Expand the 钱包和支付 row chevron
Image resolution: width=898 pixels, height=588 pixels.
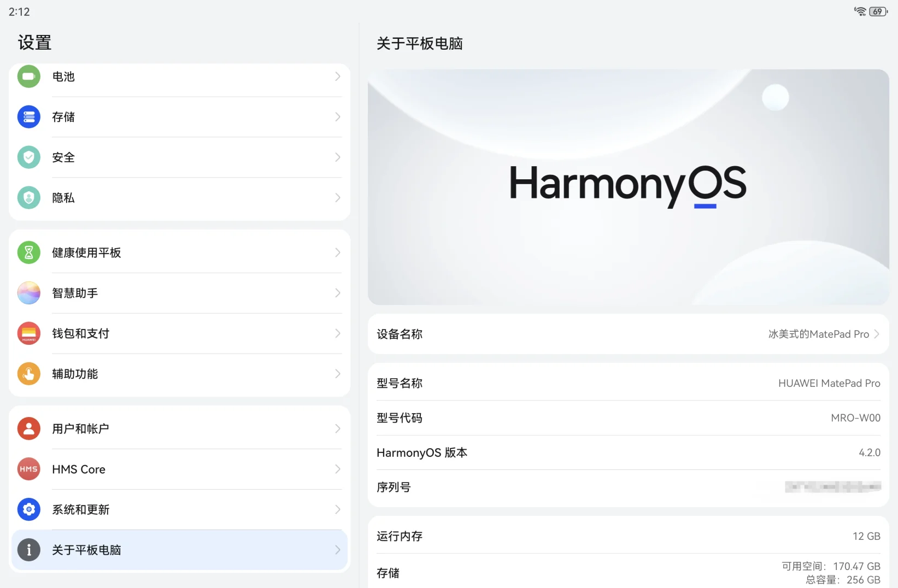338,333
